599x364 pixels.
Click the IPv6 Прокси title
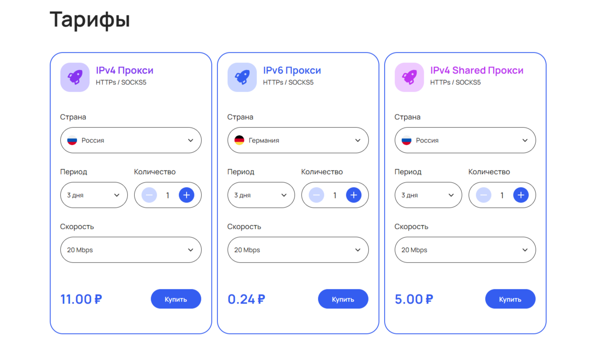point(292,70)
